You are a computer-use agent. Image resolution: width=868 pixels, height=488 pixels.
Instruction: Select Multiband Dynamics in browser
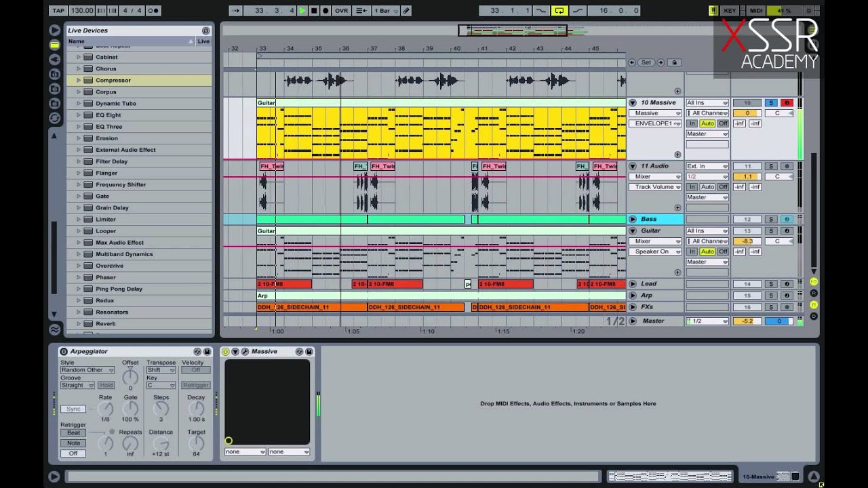[x=124, y=254]
